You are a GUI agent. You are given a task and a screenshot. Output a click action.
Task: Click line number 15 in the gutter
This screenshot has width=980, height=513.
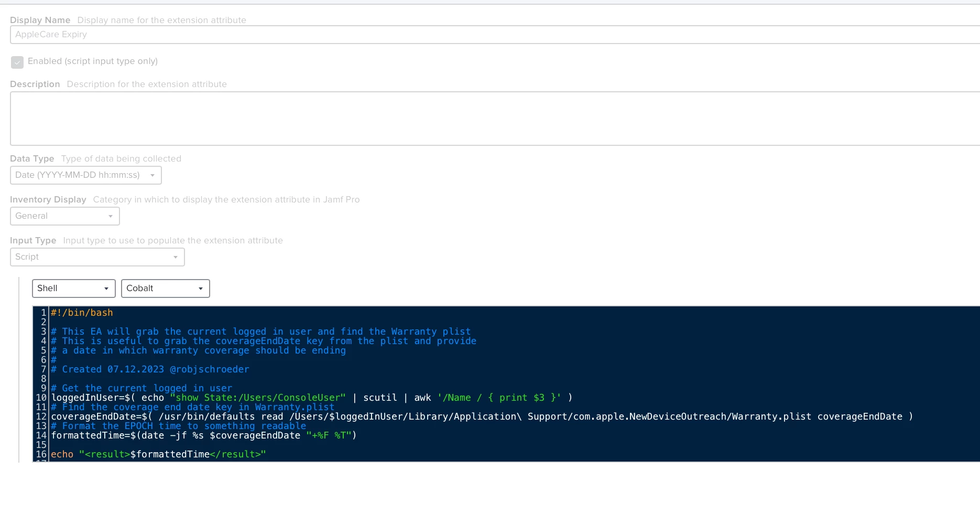[x=41, y=445]
